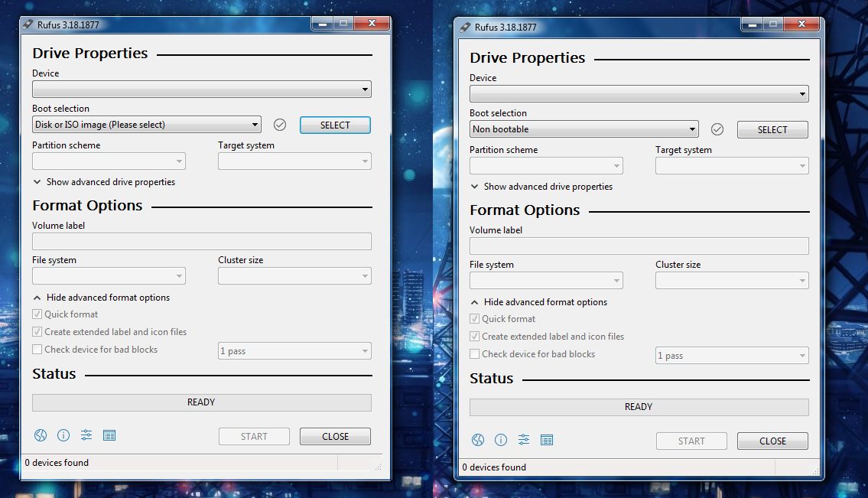This screenshot has width=868, height=498.
Task: Open the 'Non bootable' boot selection dropdown
Action: 584,129
